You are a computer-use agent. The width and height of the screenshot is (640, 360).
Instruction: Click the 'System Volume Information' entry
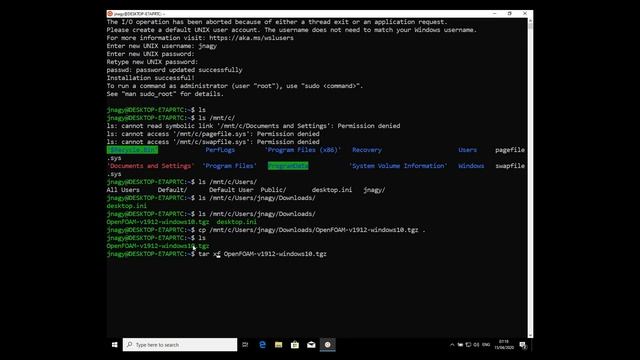click(x=398, y=166)
